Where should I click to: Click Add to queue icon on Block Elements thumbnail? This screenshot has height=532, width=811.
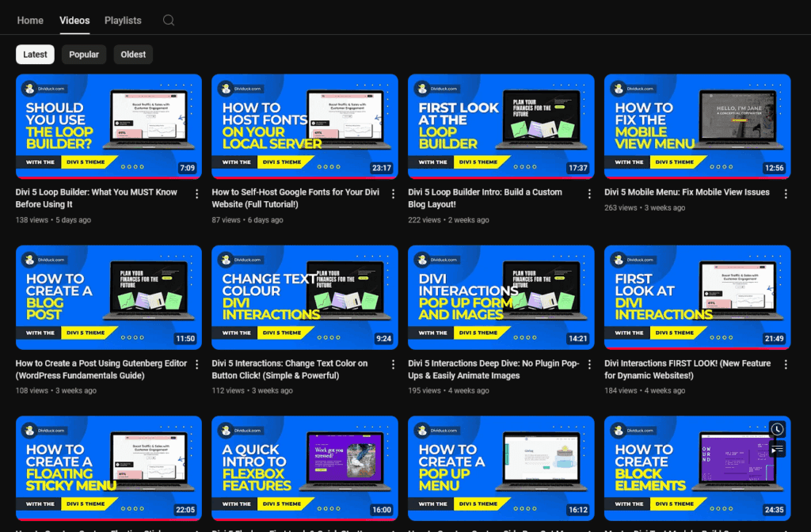777,450
